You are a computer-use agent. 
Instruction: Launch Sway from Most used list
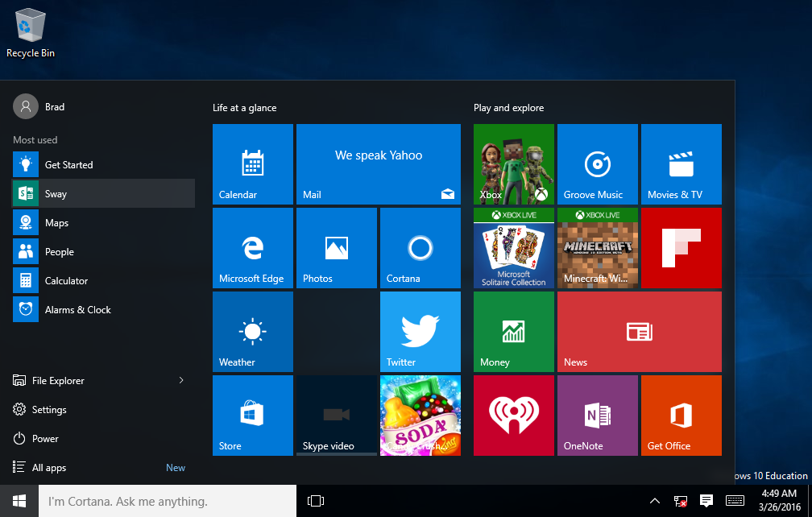point(104,193)
